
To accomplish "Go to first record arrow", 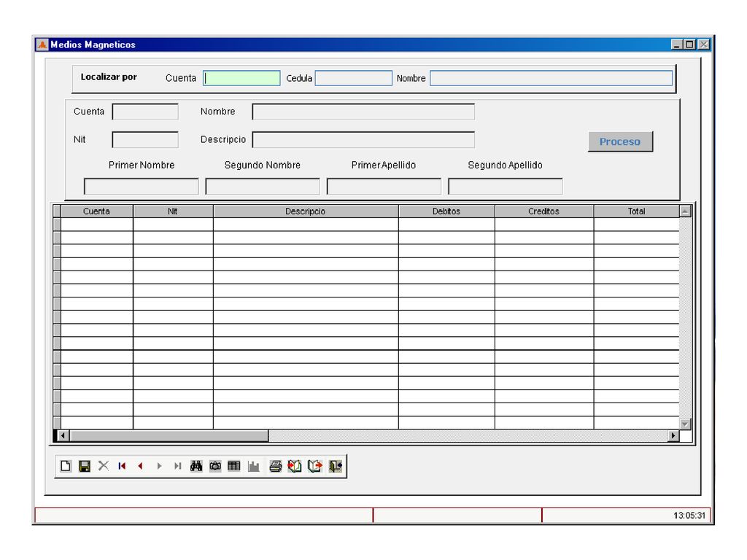I will 122,466.
